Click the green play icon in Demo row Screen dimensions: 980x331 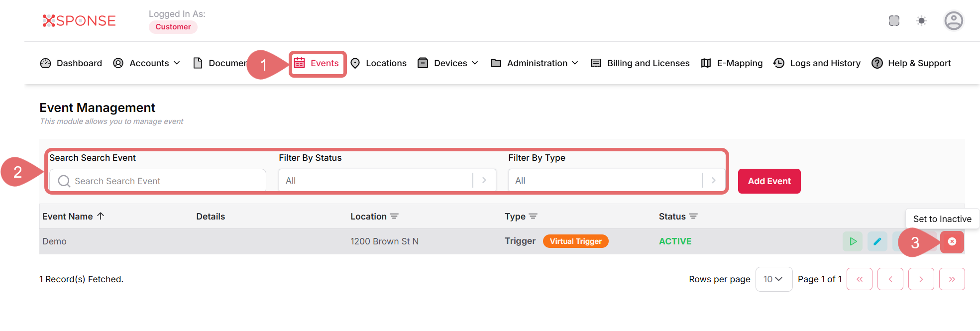[852, 241]
